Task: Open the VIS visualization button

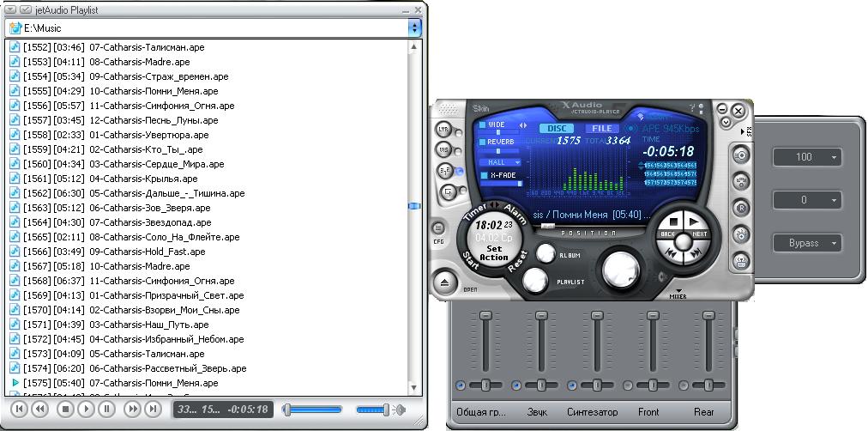Action: (443, 150)
